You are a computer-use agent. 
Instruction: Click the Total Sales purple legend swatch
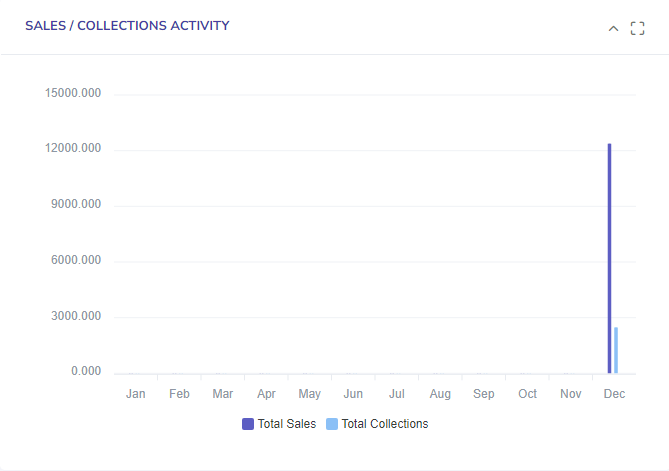coord(248,424)
